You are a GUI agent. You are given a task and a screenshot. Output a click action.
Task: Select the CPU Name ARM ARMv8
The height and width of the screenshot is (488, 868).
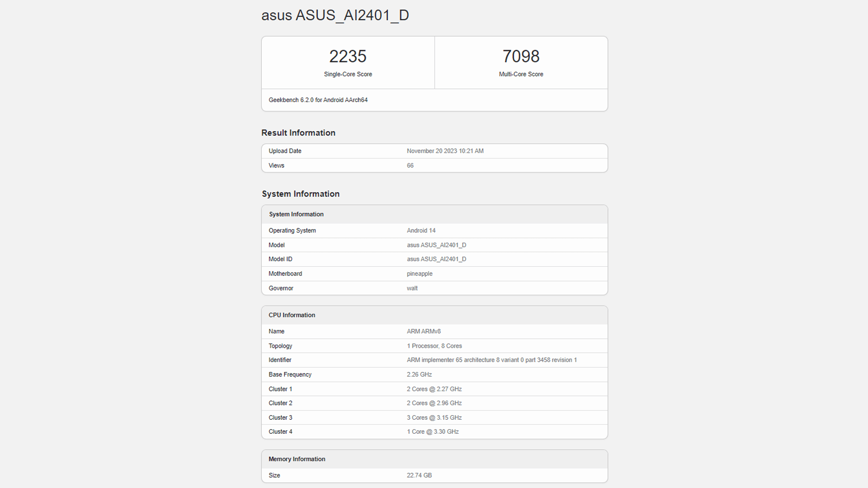pos(422,331)
